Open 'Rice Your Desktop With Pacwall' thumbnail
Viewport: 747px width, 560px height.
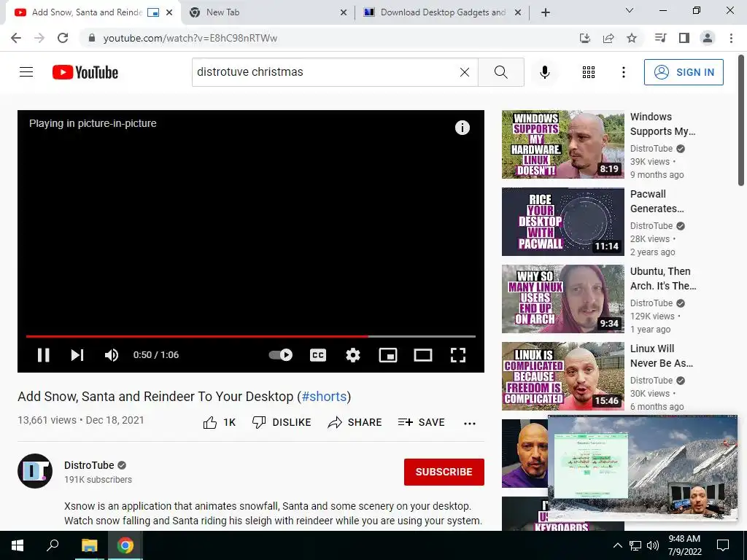562,222
